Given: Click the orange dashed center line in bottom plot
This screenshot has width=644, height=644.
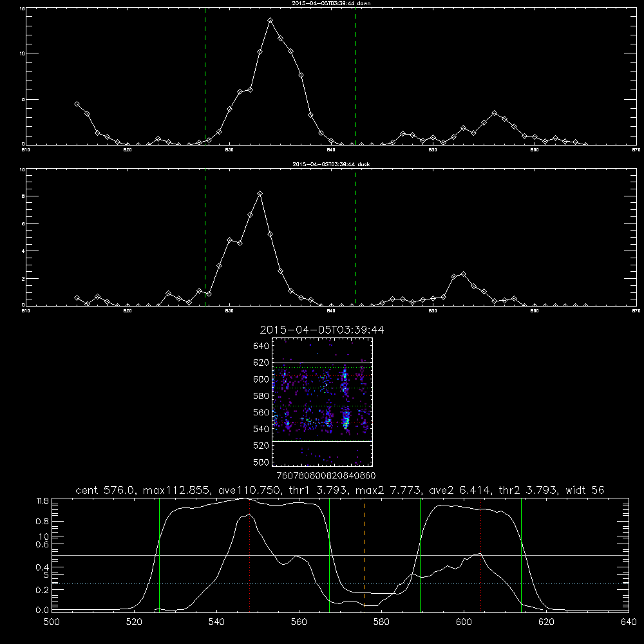Looking at the screenshot, I should tap(365, 554).
